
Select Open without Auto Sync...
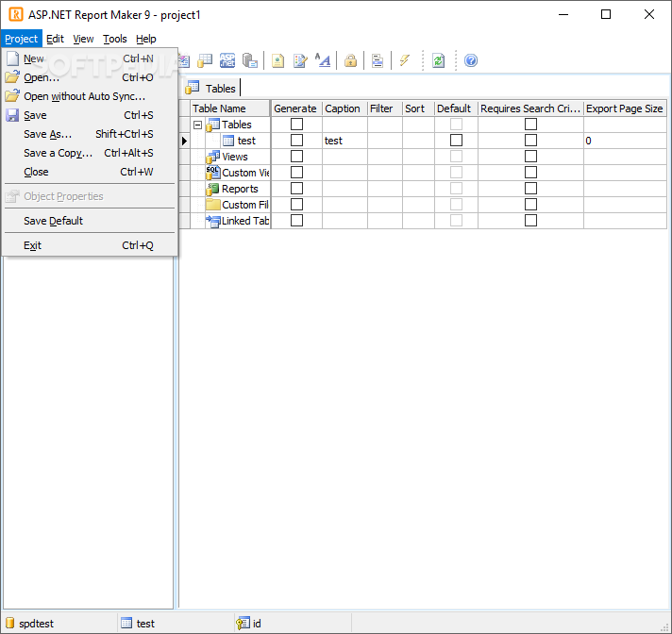click(90, 96)
